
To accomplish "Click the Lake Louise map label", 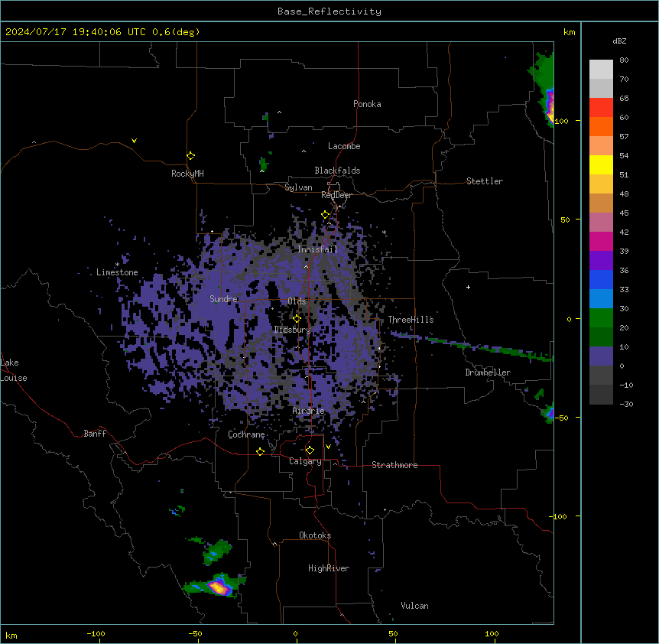I will click(14, 370).
